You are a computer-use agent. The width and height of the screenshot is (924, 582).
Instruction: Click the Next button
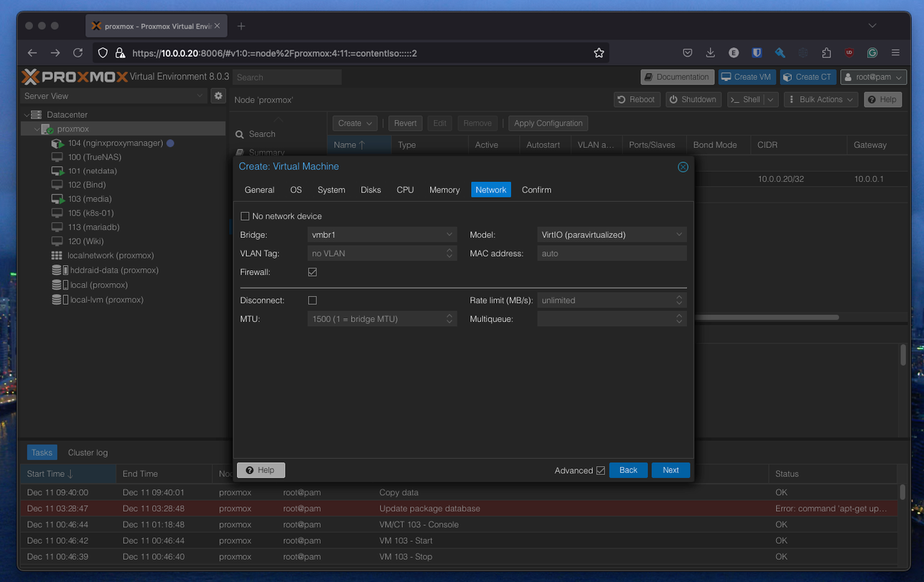coord(671,470)
